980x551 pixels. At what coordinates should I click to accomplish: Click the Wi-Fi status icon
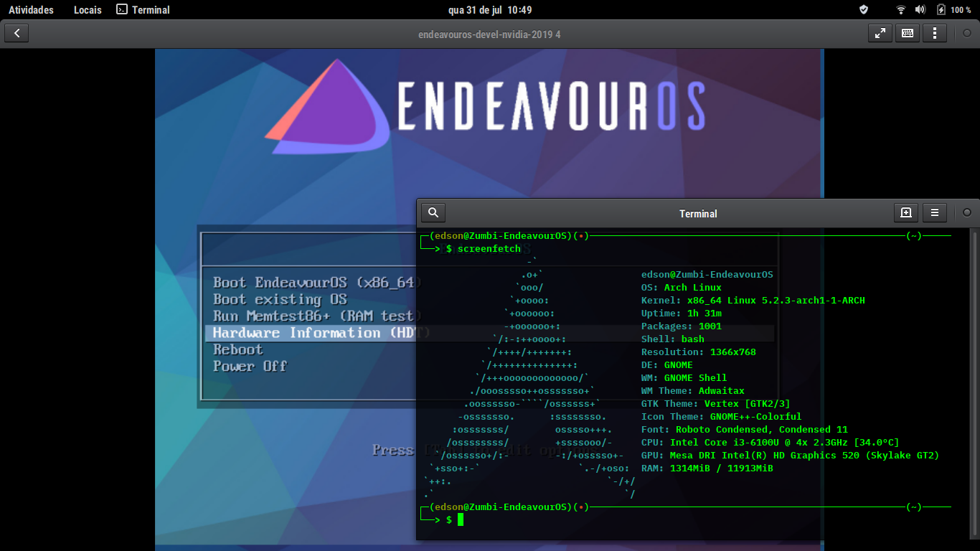point(901,10)
